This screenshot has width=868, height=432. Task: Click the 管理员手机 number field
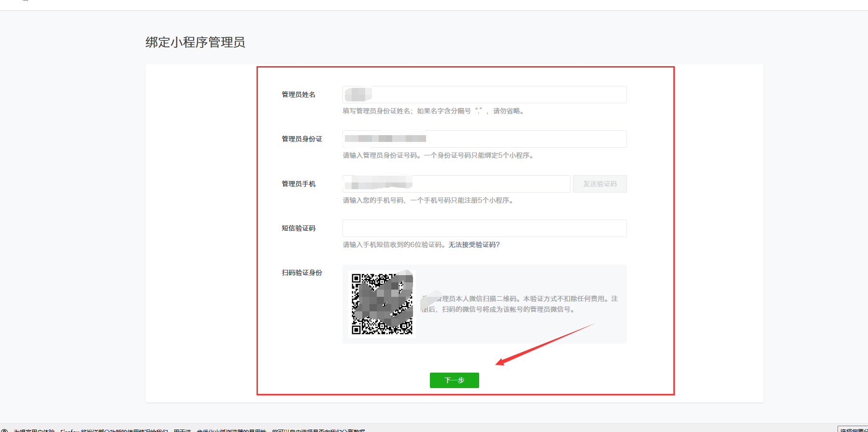(x=456, y=184)
